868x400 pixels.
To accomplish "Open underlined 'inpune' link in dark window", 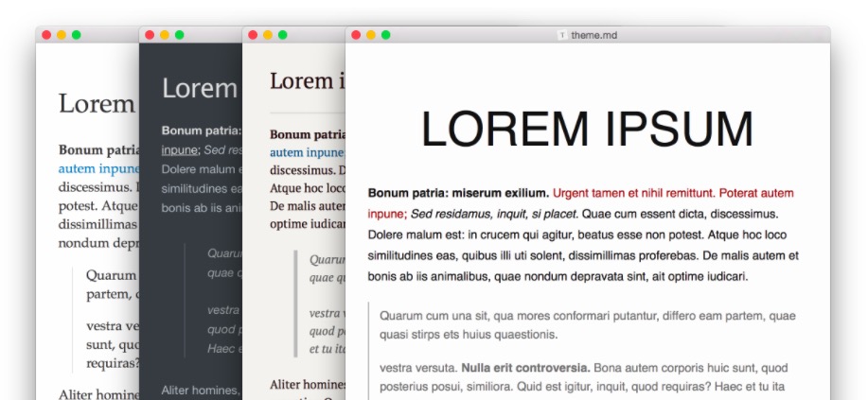I will point(180,150).
